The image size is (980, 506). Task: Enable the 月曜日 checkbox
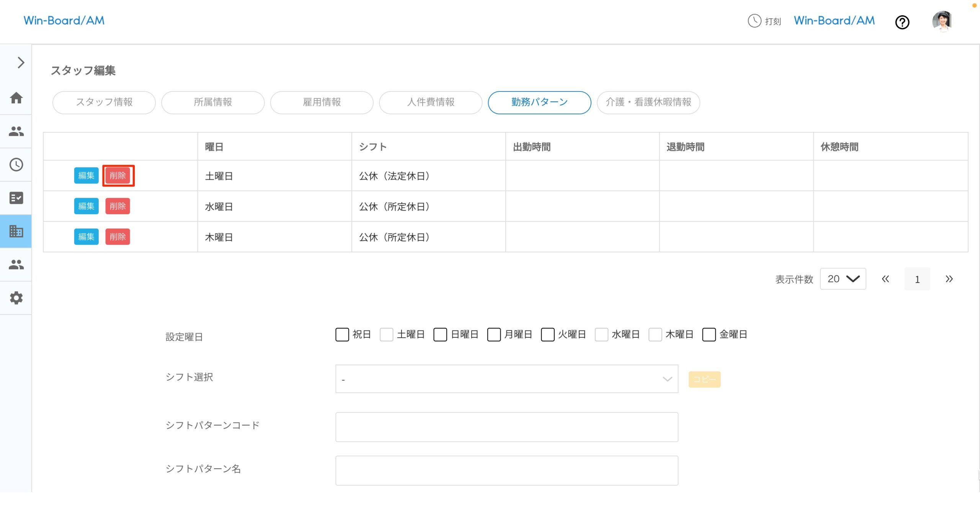tap(494, 335)
